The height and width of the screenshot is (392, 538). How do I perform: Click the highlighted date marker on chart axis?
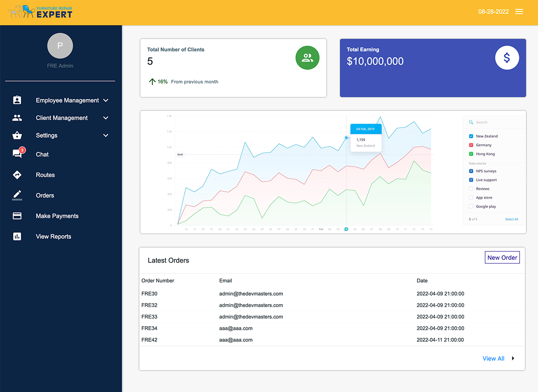click(346, 229)
